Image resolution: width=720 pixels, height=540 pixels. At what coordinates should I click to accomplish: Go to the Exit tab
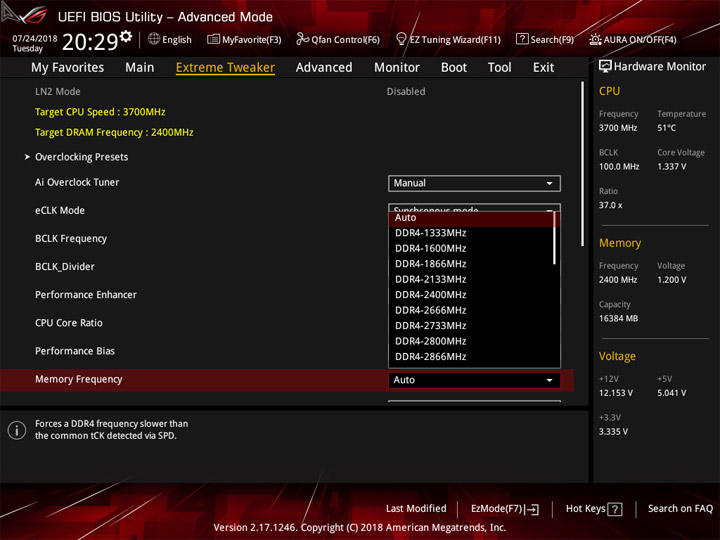click(543, 68)
